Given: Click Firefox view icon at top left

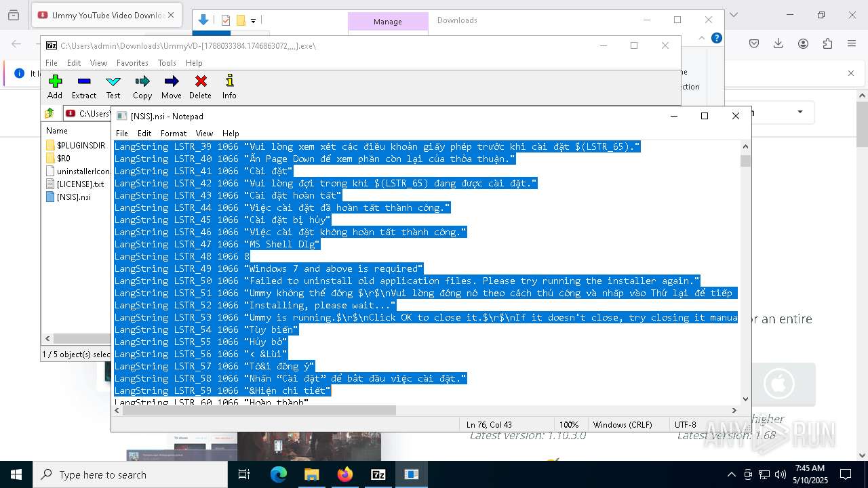Looking at the screenshot, I should [13, 15].
